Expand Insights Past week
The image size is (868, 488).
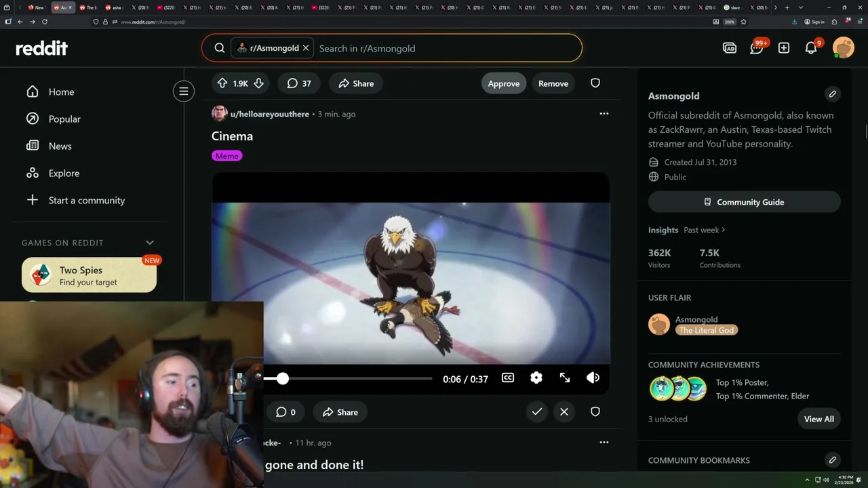point(705,230)
